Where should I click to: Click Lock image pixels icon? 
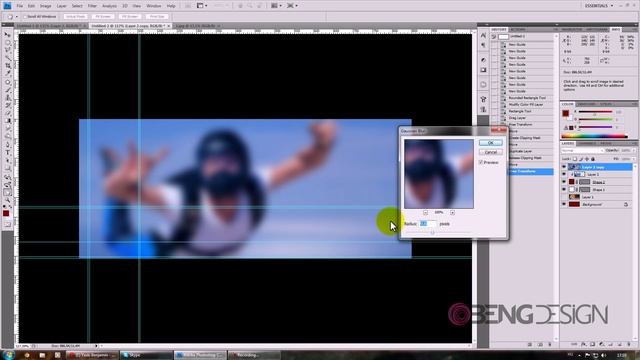pyautogui.click(x=581, y=159)
